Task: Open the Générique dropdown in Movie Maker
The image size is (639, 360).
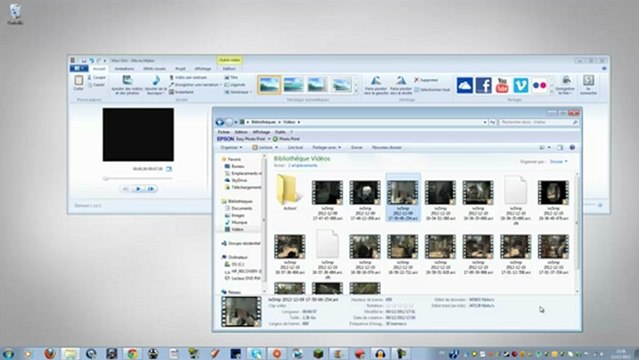Action: pos(238,92)
